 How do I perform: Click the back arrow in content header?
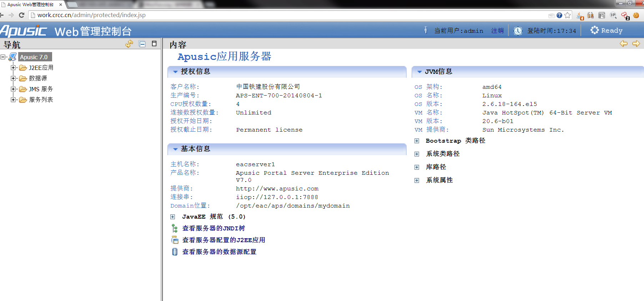click(x=624, y=44)
